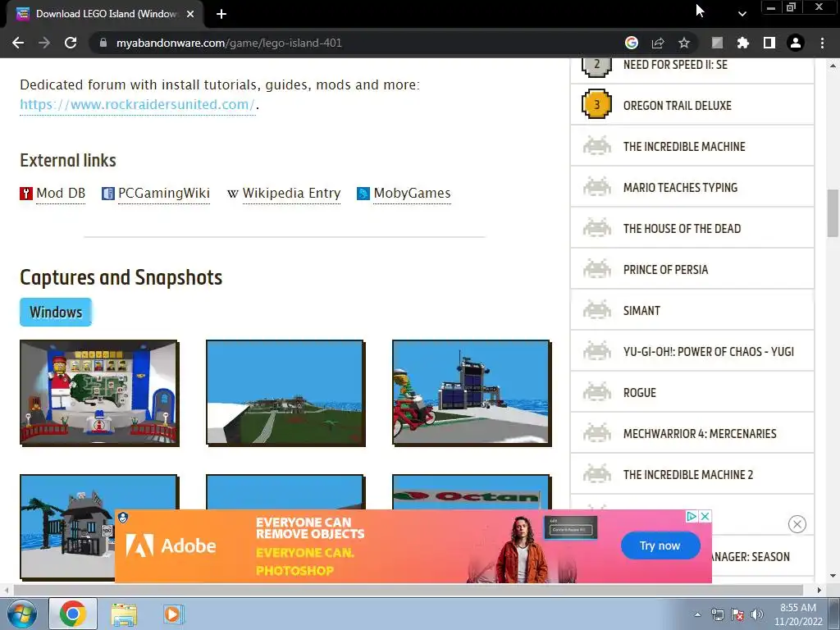Click the invader icon beside SimAnt
The image size is (840, 630).
(x=597, y=310)
